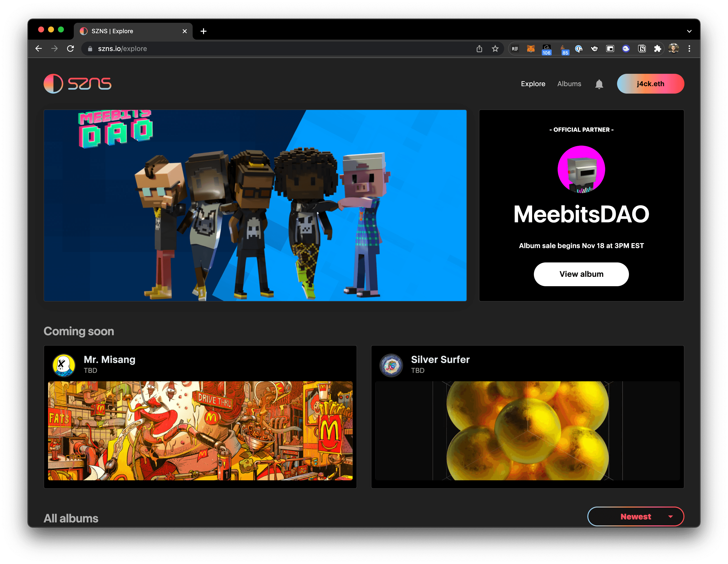Bookmark this page with the star icon
The height and width of the screenshot is (564, 728).
(495, 49)
